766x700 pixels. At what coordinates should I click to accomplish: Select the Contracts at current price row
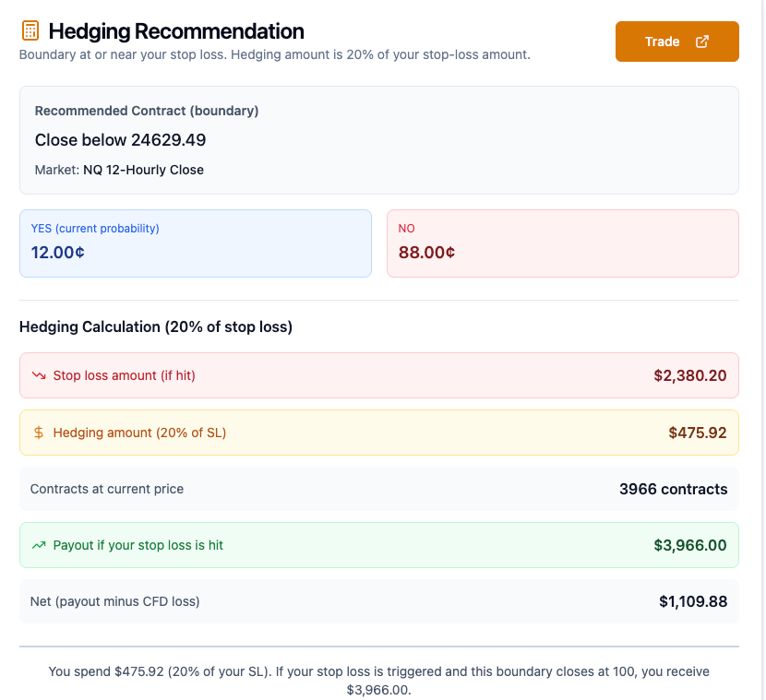click(x=378, y=489)
